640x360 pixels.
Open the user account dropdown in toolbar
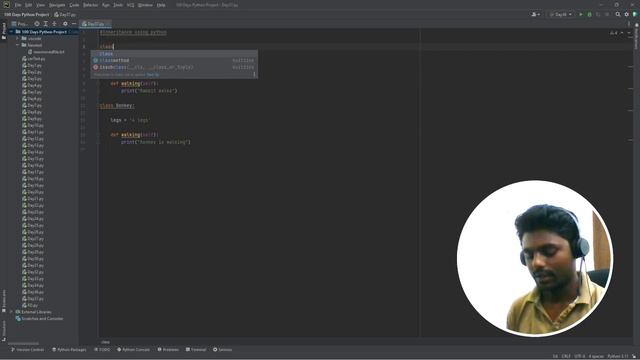(x=536, y=14)
